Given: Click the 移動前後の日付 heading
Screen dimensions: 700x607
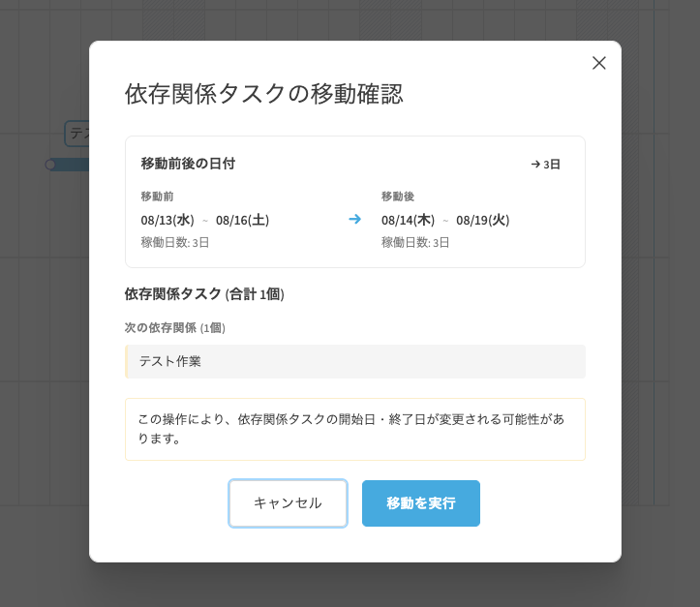Looking at the screenshot, I should (188, 164).
